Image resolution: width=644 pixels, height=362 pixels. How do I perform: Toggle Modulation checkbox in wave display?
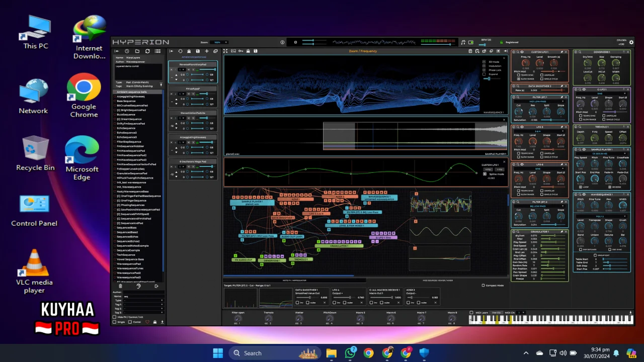(x=484, y=66)
